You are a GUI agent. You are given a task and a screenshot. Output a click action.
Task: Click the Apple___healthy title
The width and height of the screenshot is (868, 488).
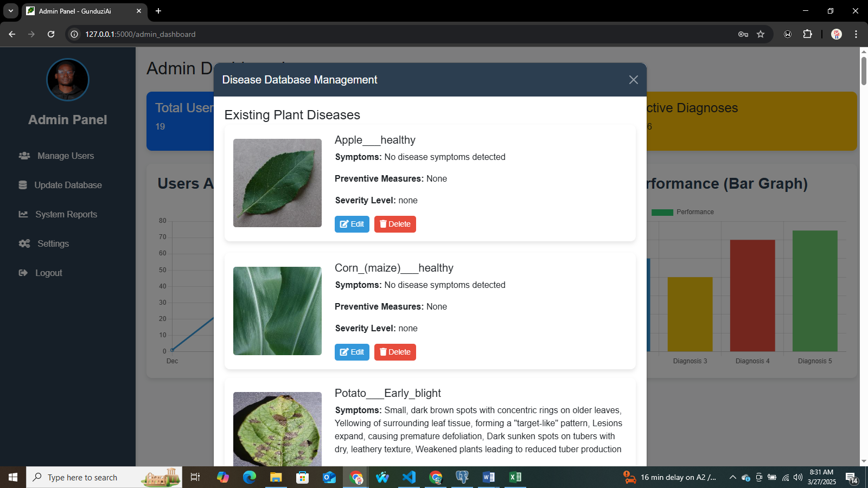375,140
